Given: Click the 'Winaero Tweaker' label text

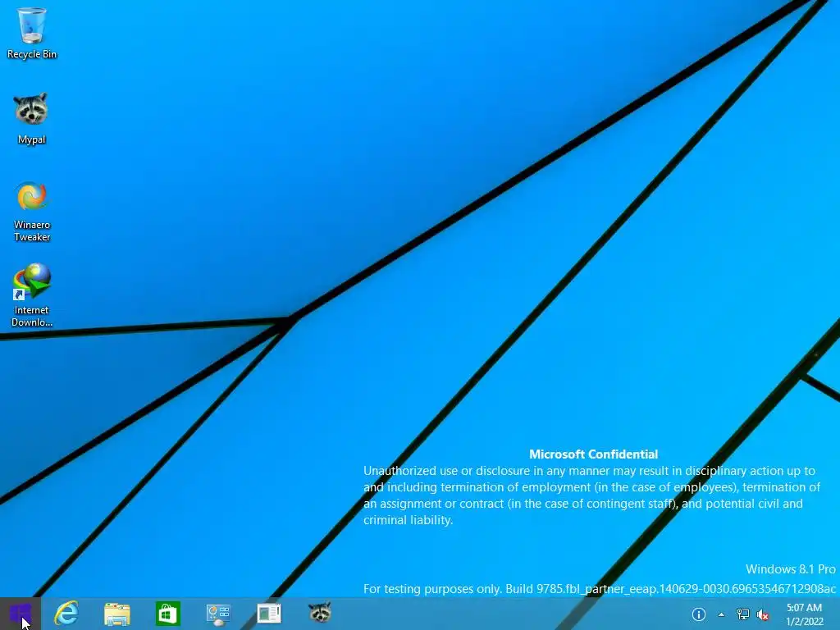Looking at the screenshot, I should click(x=32, y=231).
